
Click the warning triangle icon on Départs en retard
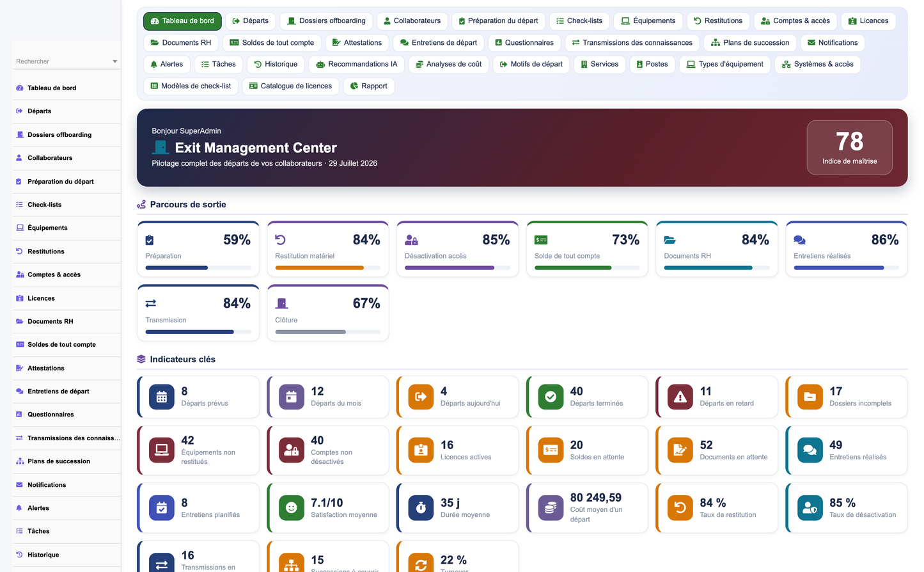(680, 397)
